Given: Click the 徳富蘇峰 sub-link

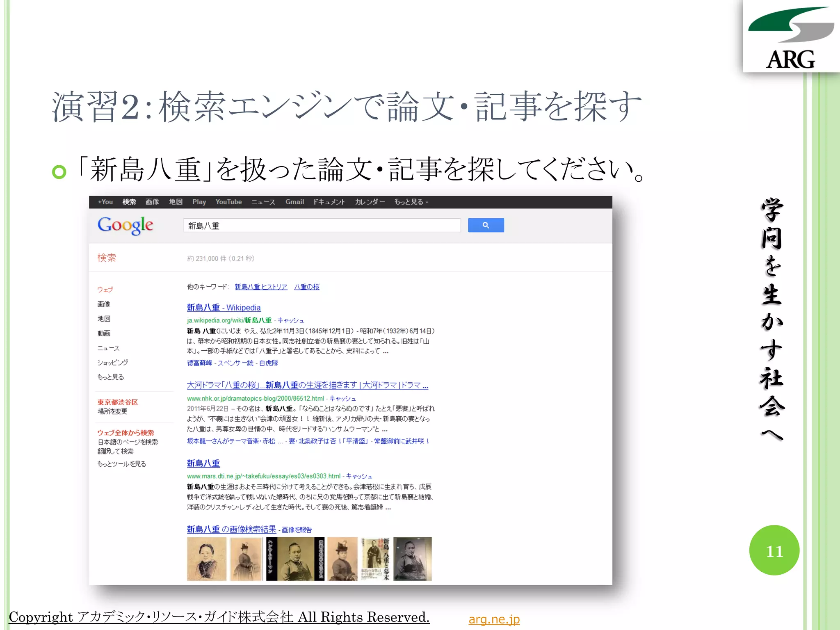Looking at the screenshot, I should [199, 363].
